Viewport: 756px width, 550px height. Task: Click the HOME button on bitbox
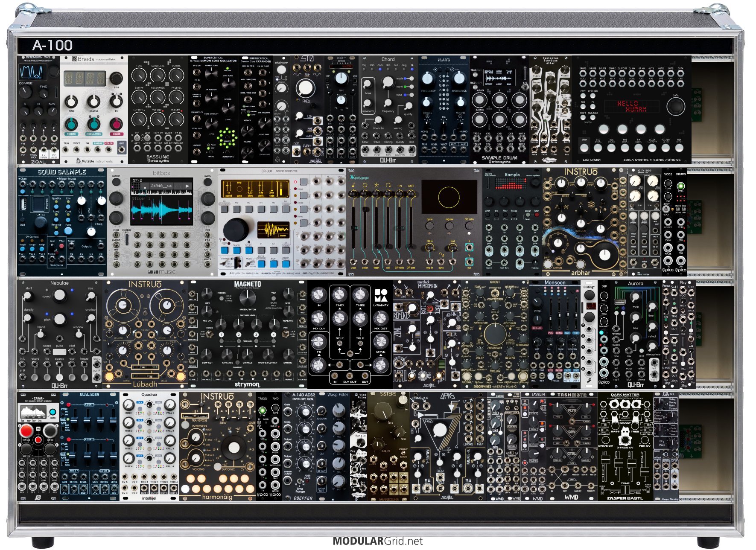(116, 183)
